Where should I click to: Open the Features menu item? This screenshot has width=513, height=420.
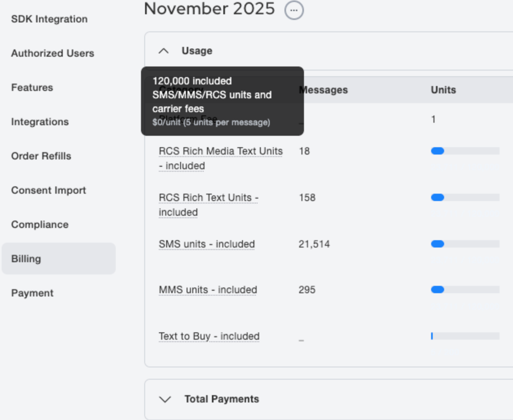coord(32,88)
